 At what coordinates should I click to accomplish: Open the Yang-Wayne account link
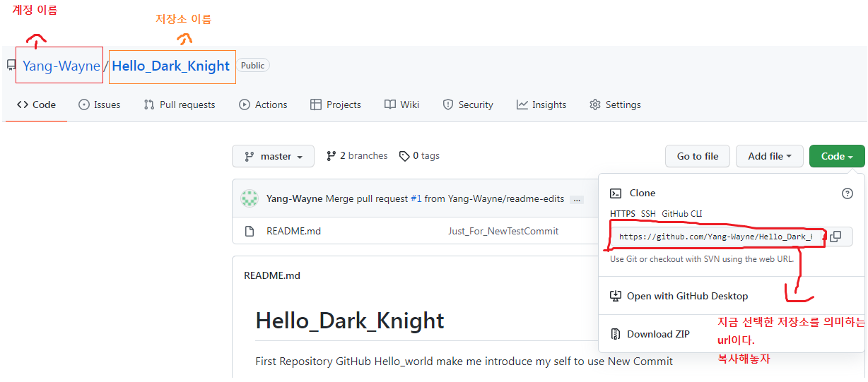click(61, 66)
